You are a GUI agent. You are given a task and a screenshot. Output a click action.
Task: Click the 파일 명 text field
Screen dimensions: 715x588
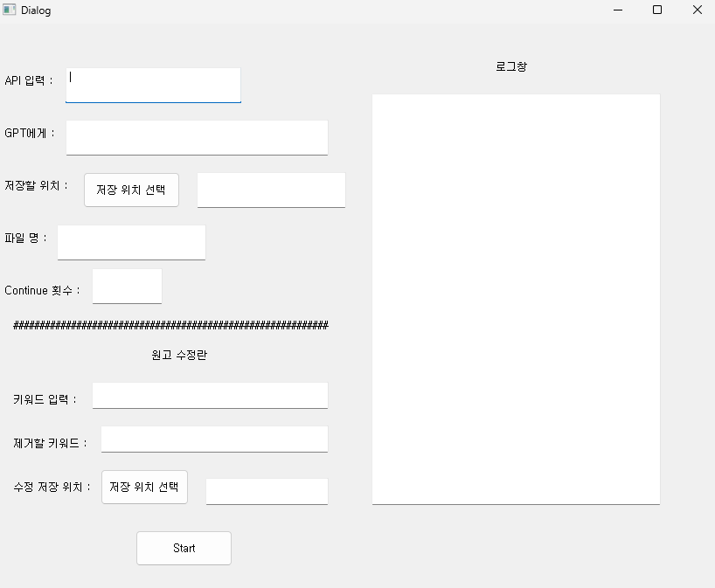131,242
